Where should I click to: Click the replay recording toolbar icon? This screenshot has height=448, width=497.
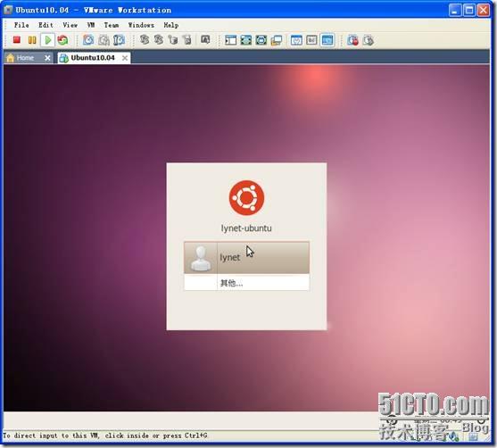click(x=368, y=40)
